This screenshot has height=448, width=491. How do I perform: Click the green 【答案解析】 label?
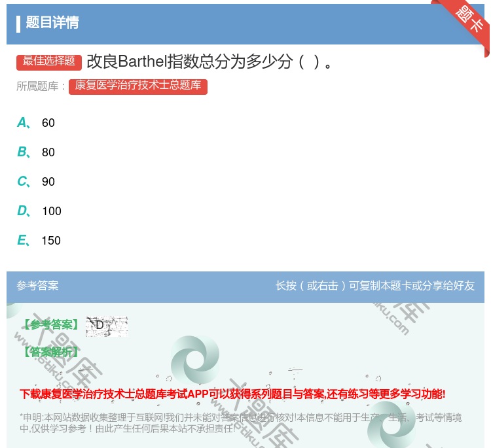tap(51, 352)
